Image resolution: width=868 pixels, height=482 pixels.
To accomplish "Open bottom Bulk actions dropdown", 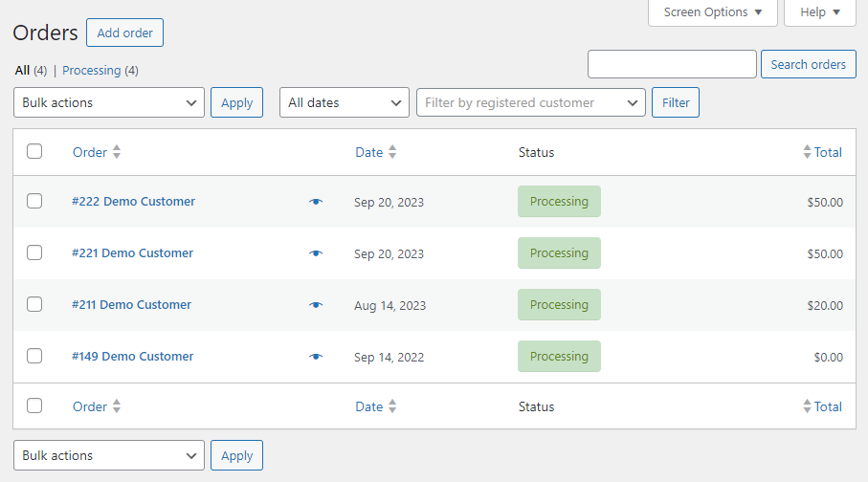I will [109, 455].
